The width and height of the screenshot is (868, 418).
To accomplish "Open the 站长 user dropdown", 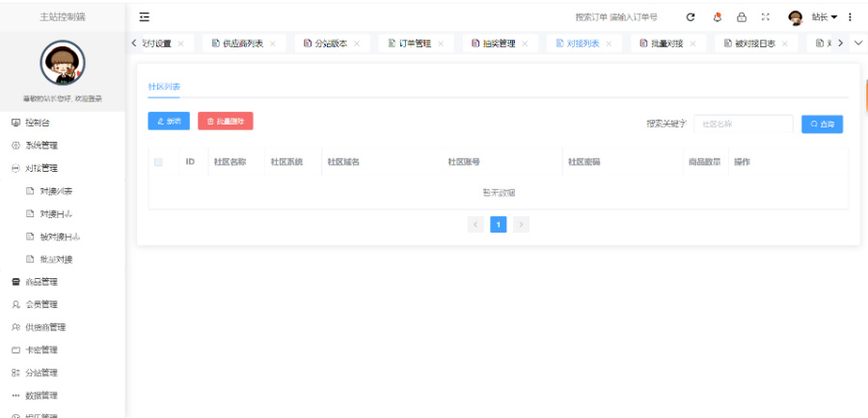I will point(823,16).
